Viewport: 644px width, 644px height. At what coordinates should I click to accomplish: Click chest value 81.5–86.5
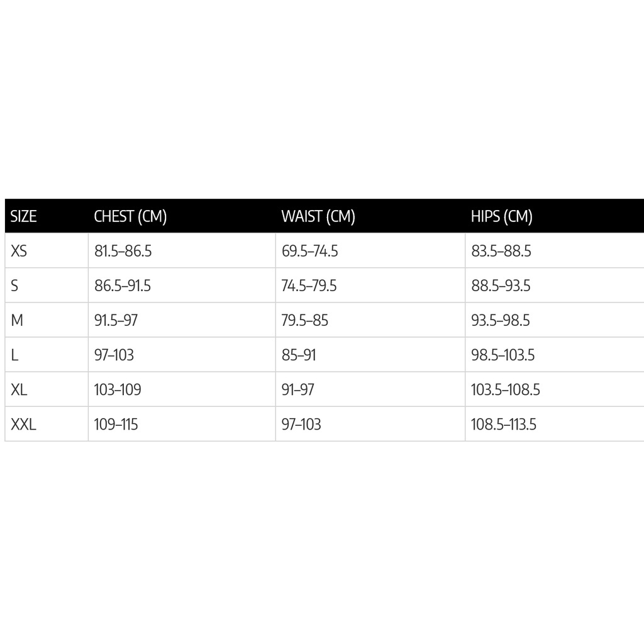[123, 251]
